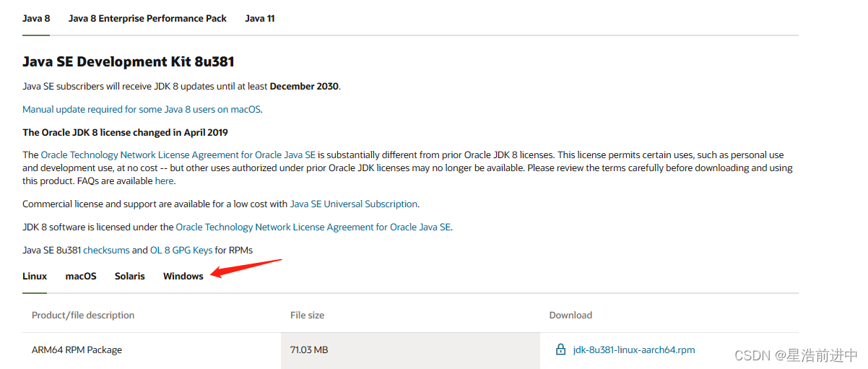
Task: Click the 'Product/file description' column header
Action: point(83,315)
